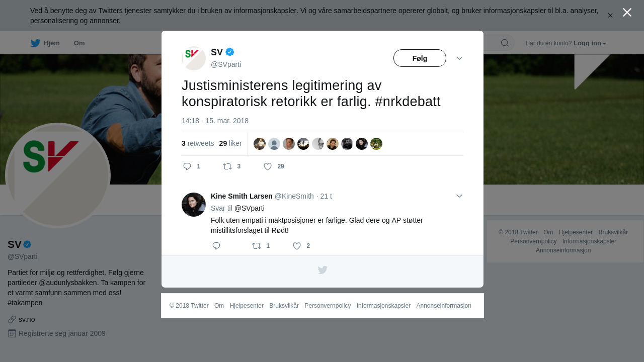View the 3 retweets list

(x=198, y=143)
